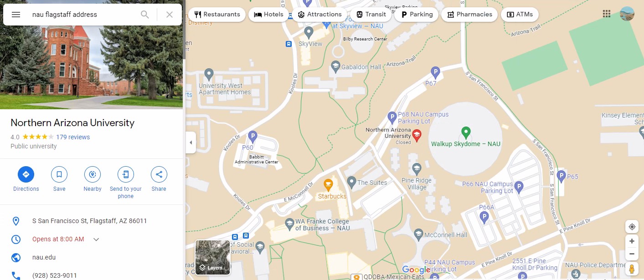644x280 pixels.
Task: Open the 179 reviews link
Action: (x=73, y=137)
